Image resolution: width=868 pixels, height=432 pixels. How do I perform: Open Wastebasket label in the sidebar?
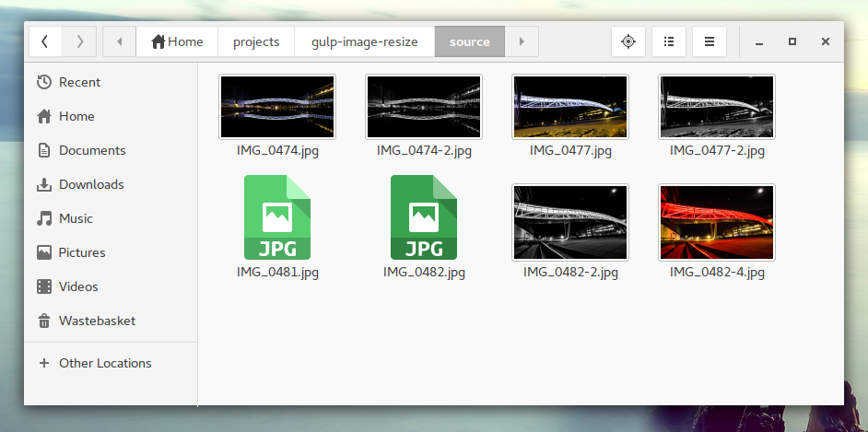(98, 321)
